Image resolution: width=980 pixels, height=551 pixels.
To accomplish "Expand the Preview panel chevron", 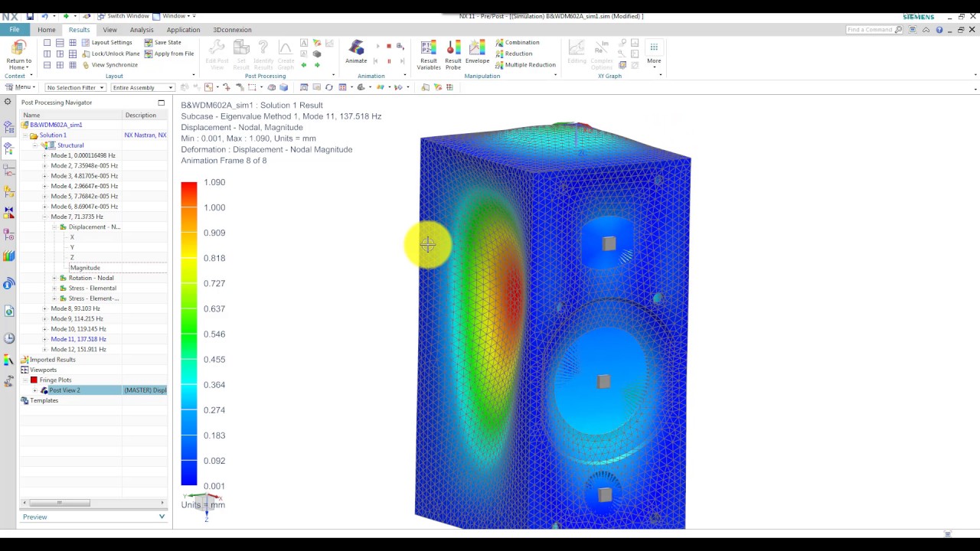I will pyautogui.click(x=162, y=517).
